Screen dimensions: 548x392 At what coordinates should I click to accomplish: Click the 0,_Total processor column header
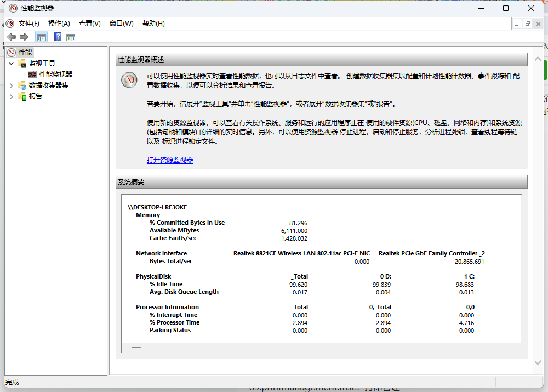(x=380, y=308)
